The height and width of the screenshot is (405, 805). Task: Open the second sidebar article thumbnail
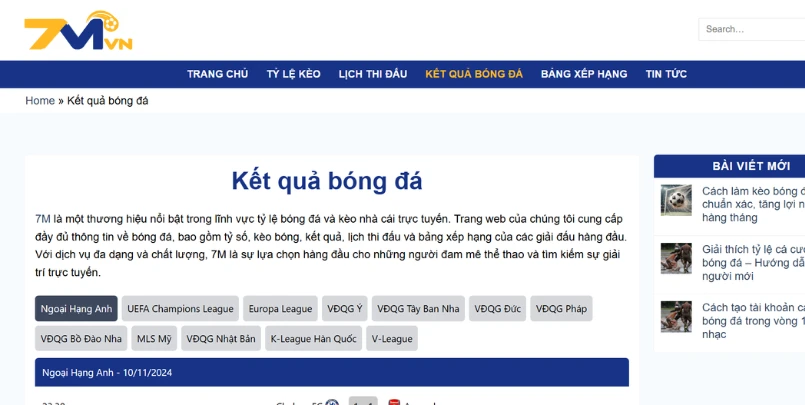(x=676, y=258)
